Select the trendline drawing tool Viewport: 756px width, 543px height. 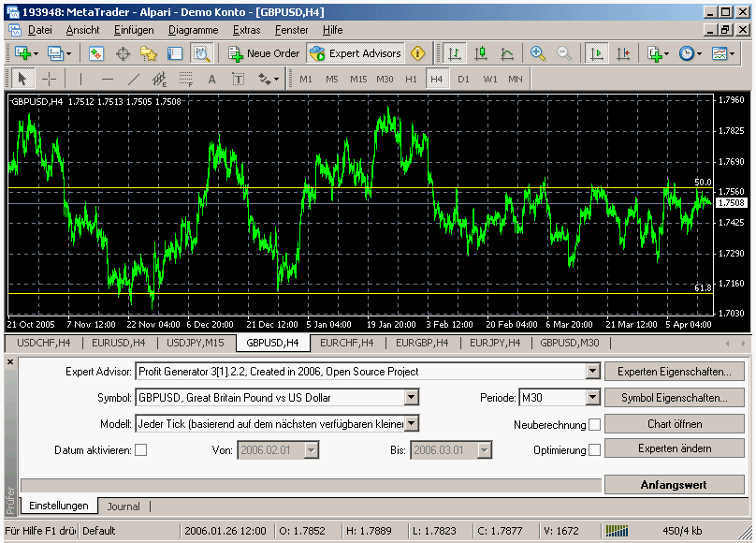pos(133,79)
